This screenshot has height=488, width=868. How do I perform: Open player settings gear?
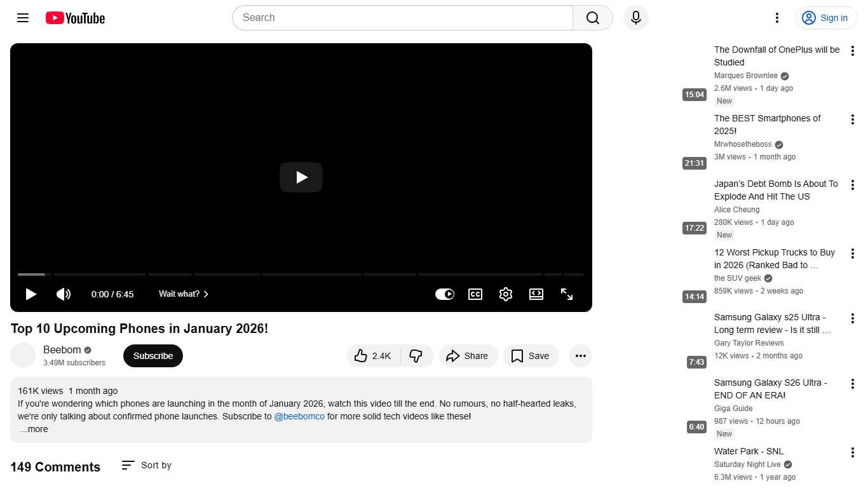click(x=505, y=294)
